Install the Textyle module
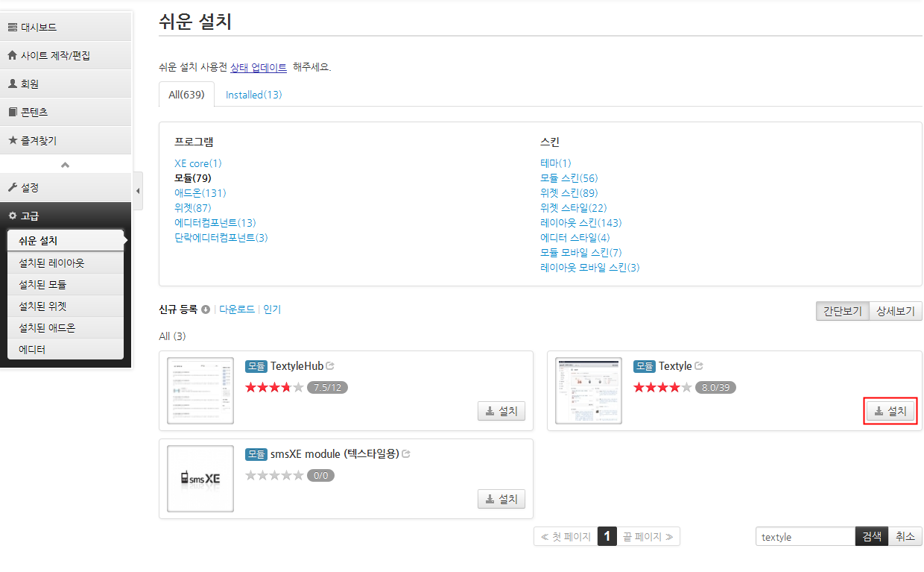This screenshot has width=924, height=572. tap(890, 411)
